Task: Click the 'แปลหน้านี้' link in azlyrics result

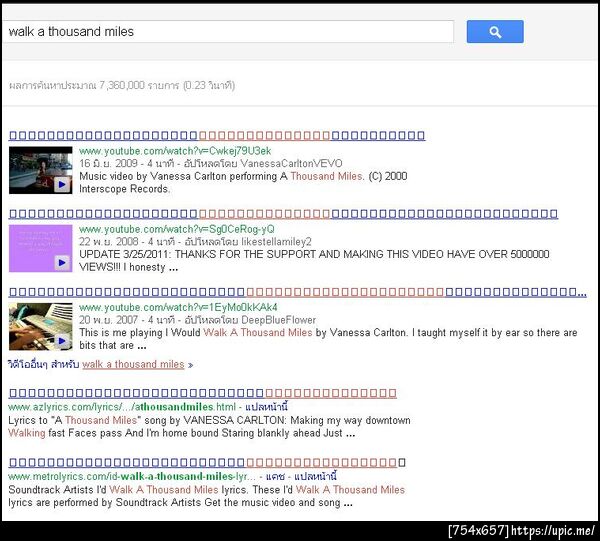Action: click(x=266, y=406)
